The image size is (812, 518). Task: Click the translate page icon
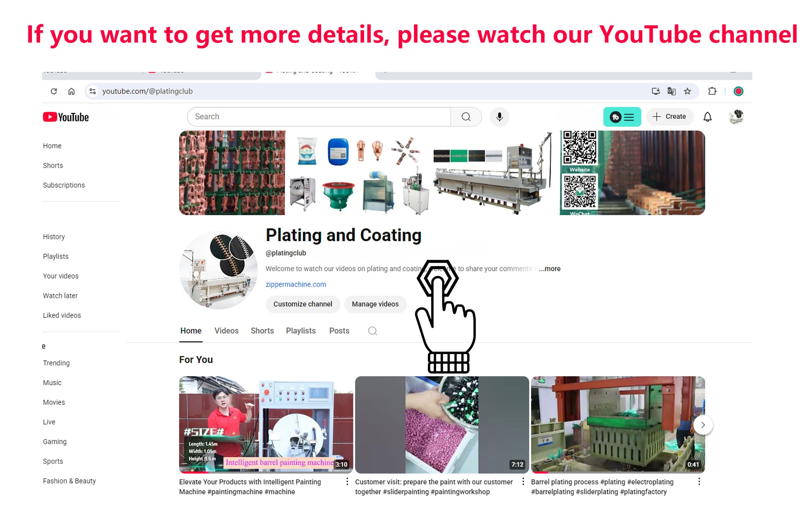coord(671,91)
